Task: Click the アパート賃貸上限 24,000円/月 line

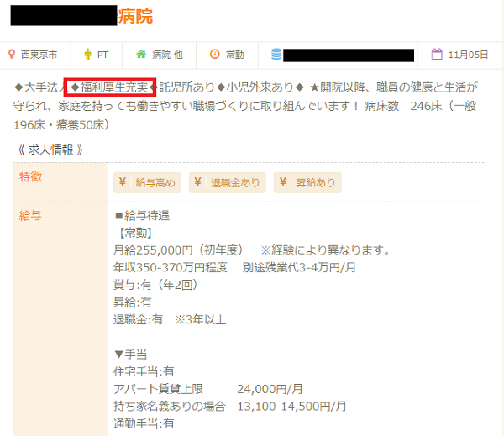Action: [x=208, y=389]
